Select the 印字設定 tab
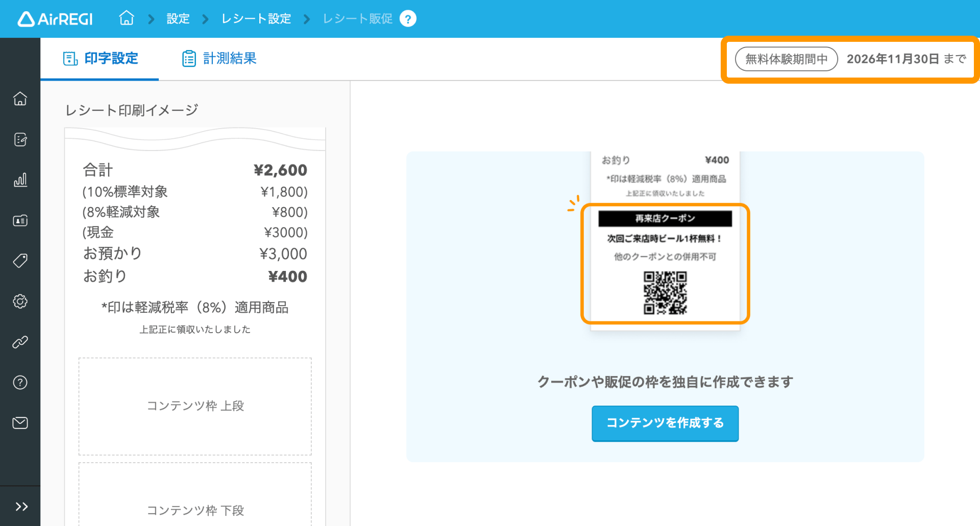Image resolution: width=980 pixels, height=526 pixels. [x=100, y=59]
